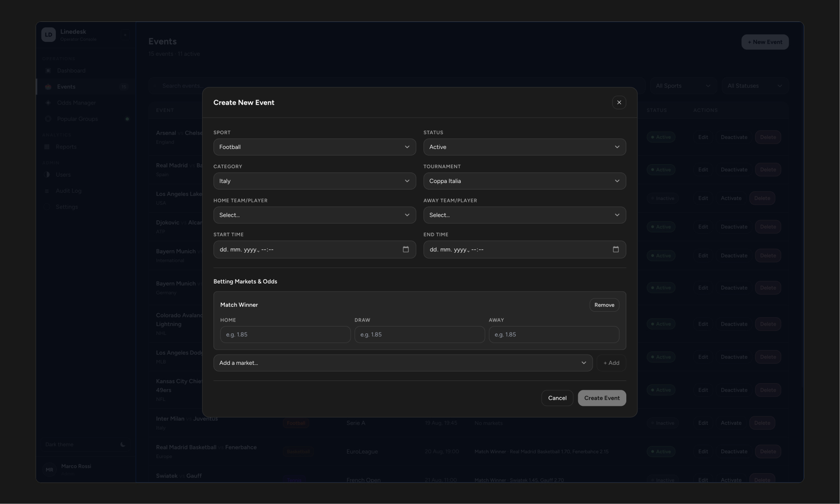Open the Status dropdown showing Active

(x=525, y=147)
